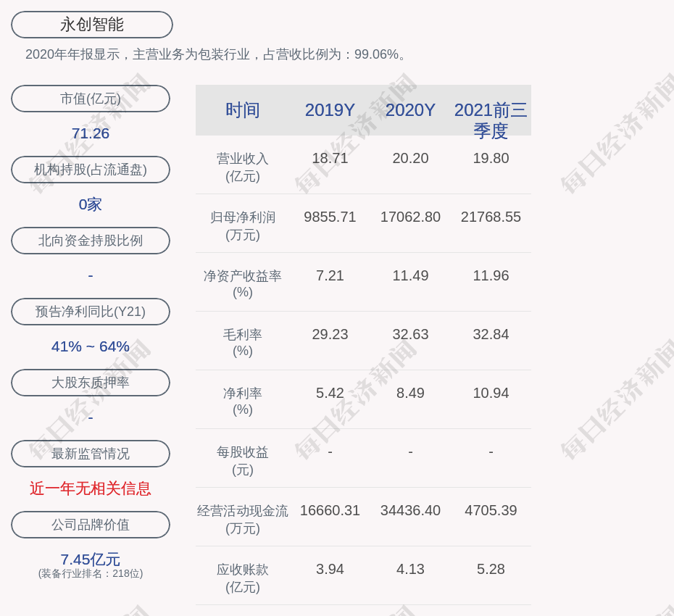Click the receivables value 4.13
Viewport: 674px width, 616px height.
tap(410, 569)
